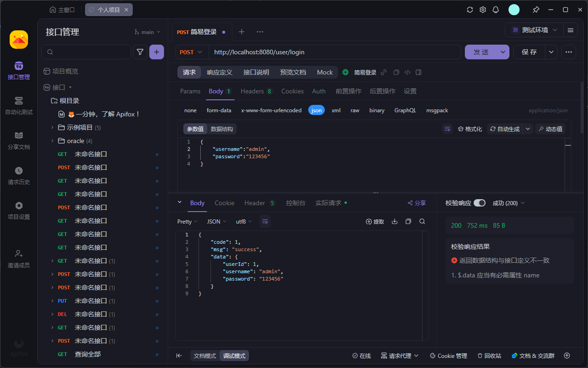This screenshot has height=368, width=588.
Task: Click the refresh icon in the title bar
Action: coord(470,10)
